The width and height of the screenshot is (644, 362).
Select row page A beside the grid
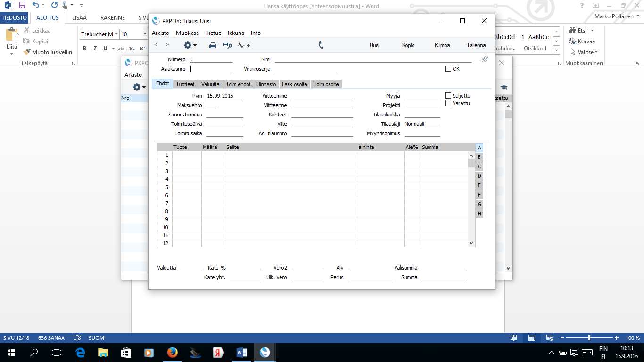(x=479, y=148)
